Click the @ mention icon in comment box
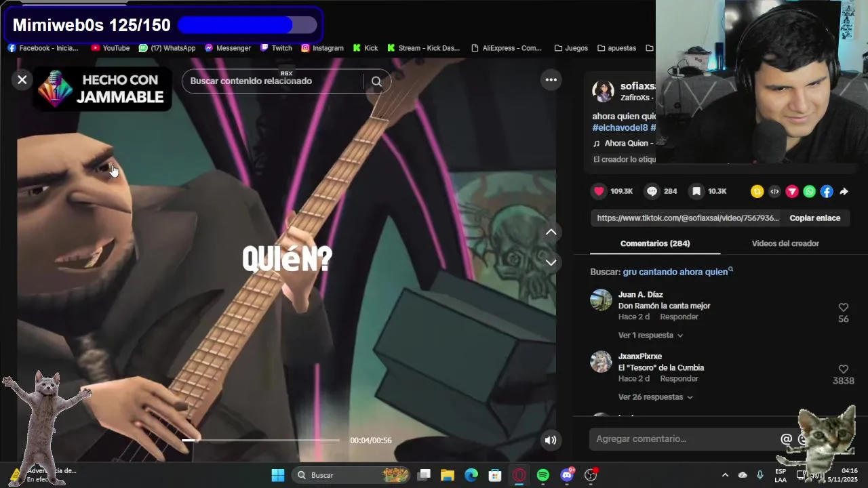This screenshot has width=868, height=488. [x=787, y=439]
